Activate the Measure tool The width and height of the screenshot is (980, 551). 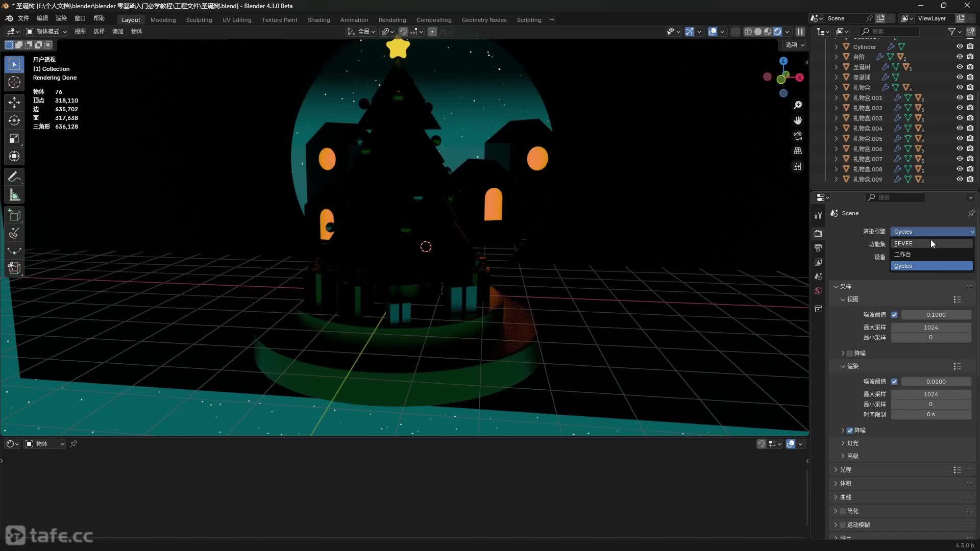pos(14,195)
